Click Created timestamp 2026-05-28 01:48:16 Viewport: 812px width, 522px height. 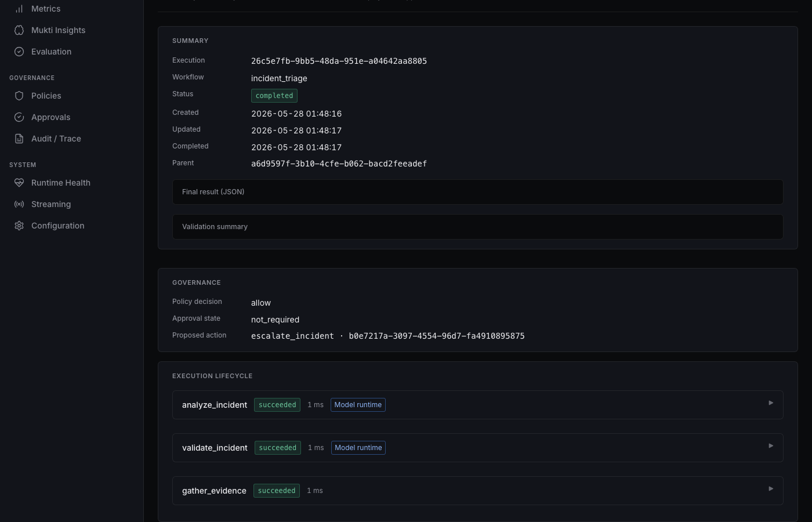click(x=296, y=114)
